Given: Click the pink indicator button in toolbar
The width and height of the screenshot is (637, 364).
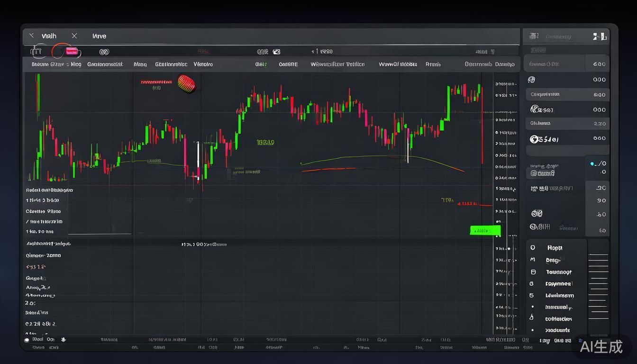Looking at the screenshot, I should [x=72, y=51].
